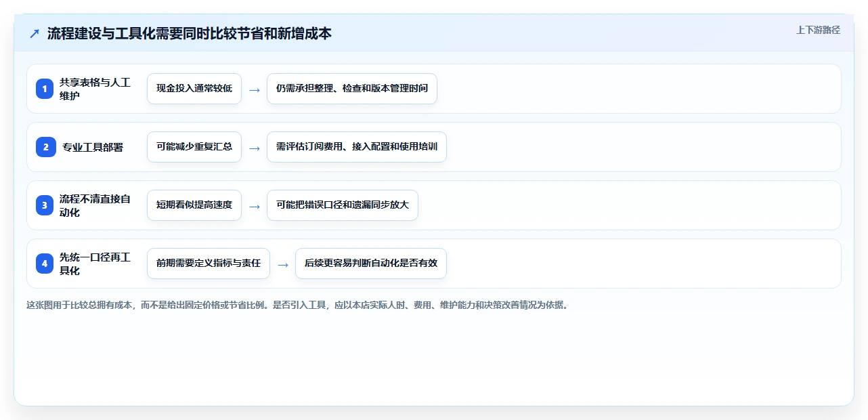The image size is (868, 420).
Task: Click the 短期看似提高速度 box
Action: point(194,205)
